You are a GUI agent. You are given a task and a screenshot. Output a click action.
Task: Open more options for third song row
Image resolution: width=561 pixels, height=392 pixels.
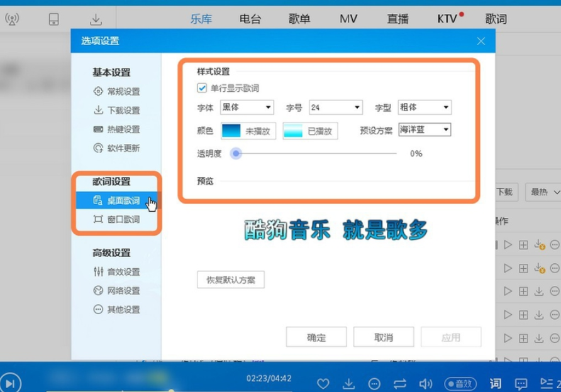(555, 291)
